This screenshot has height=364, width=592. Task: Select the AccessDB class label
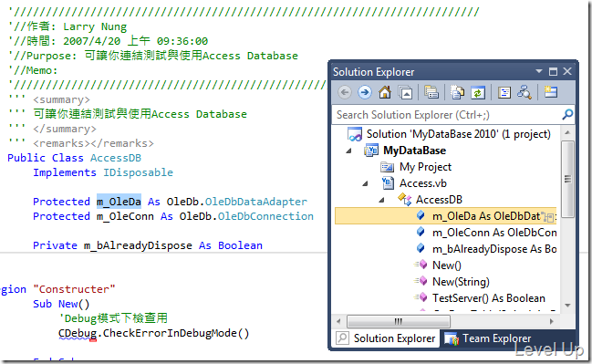[439, 200]
